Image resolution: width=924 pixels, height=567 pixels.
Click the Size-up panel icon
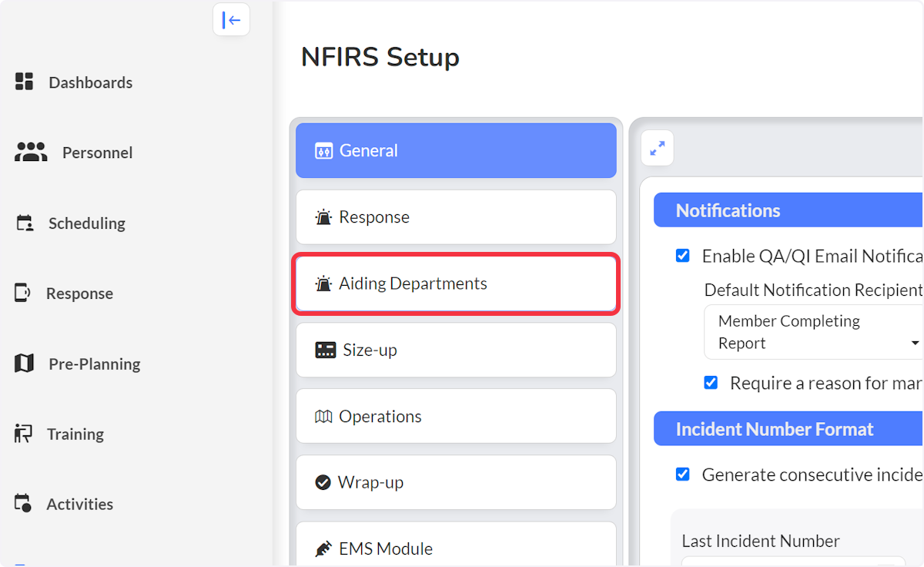point(326,350)
